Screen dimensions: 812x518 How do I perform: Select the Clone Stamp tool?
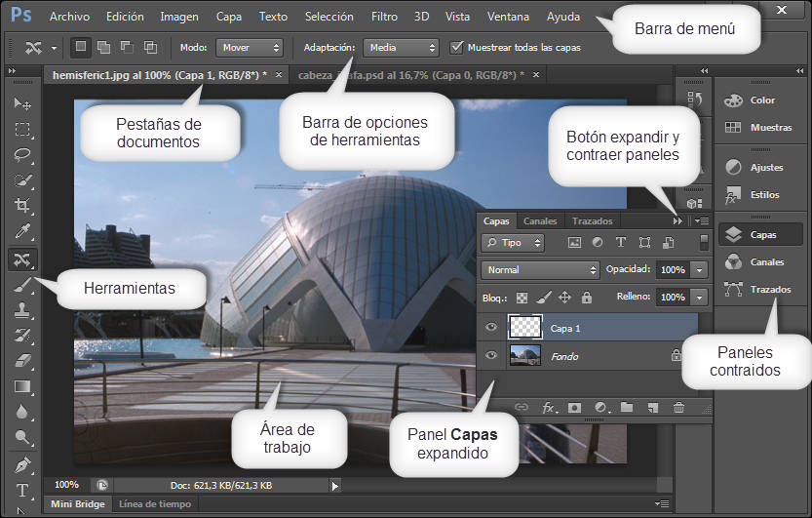[22, 310]
